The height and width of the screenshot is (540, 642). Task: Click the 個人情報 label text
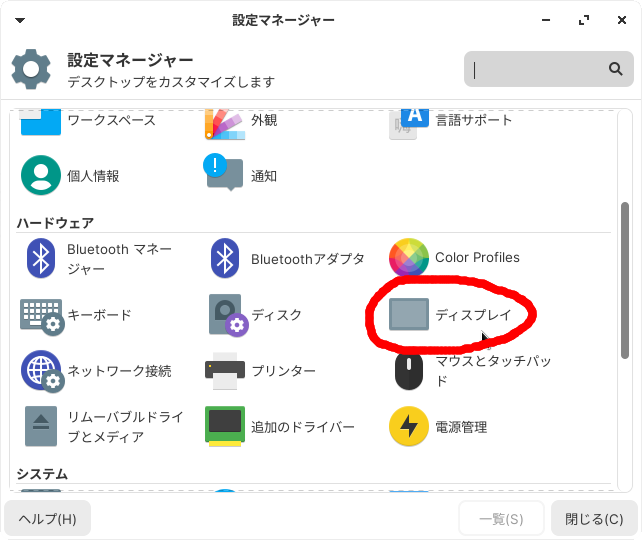click(x=93, y=176)
